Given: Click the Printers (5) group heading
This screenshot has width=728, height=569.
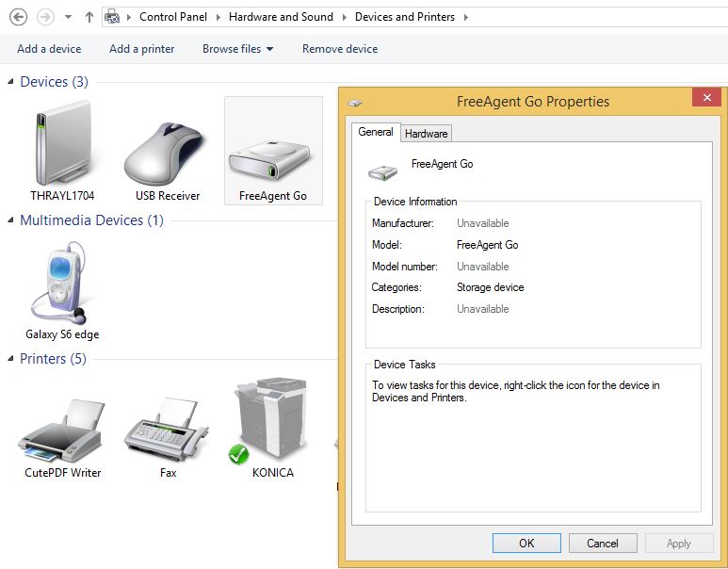Looking at the screenshot, I should coord(53,359).
